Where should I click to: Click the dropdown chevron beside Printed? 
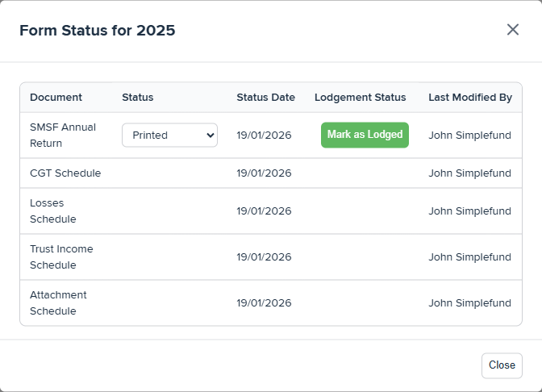point(211,136)
